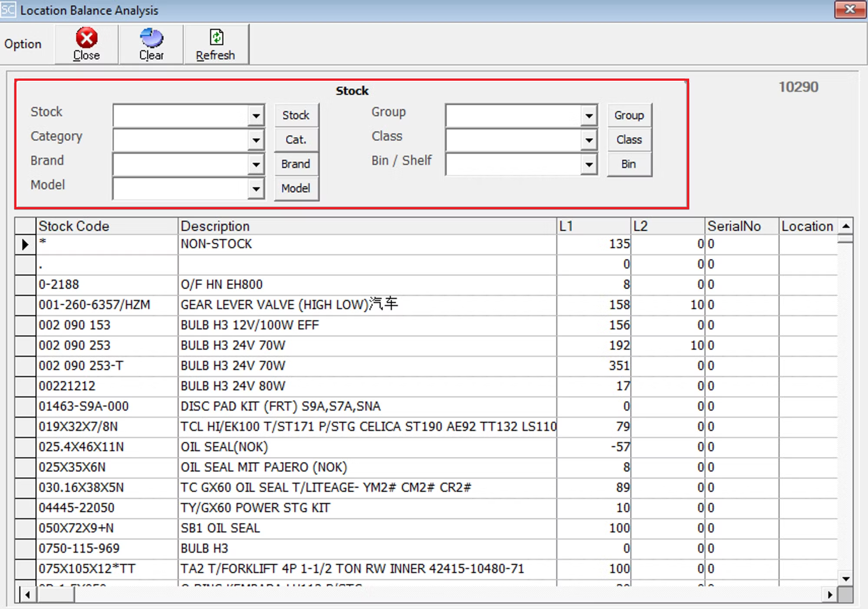The image size is (868, 609).
Task: Click the grid scroll down arrow
Action: coord(845,579)
